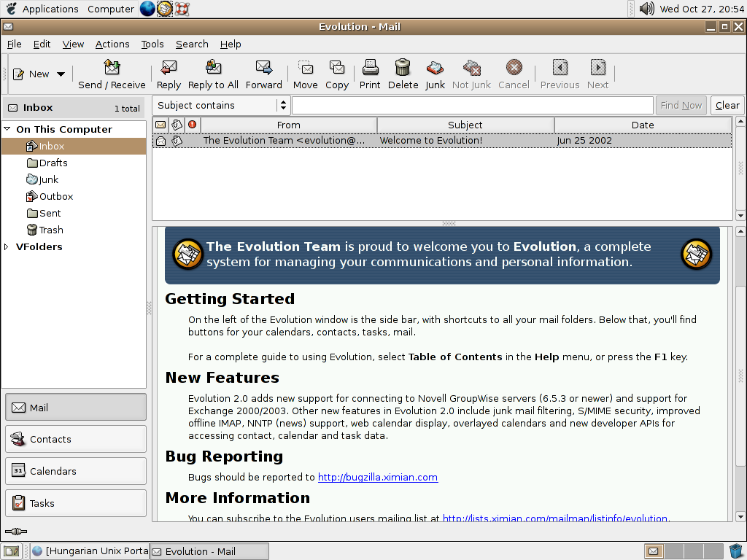The width and height of the screenshot is (747, 560).
Task: Open the Tools menu
Action: (x=152, y=44)
